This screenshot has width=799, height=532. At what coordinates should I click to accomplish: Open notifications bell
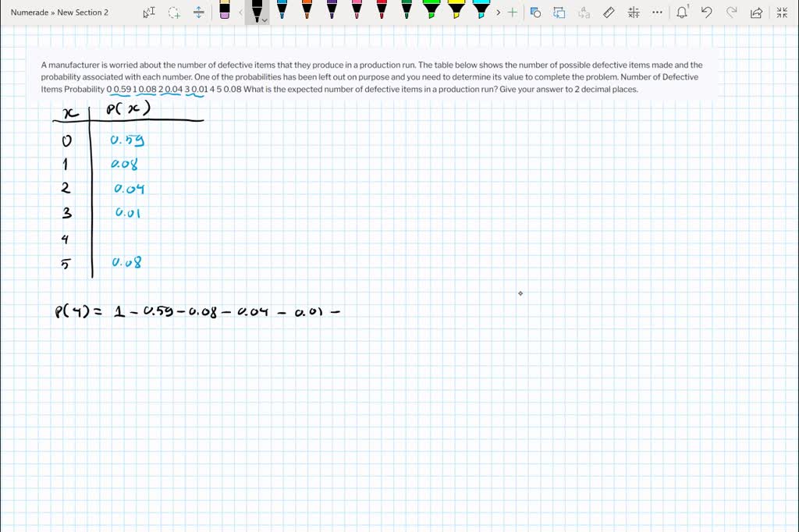pos(682,12)
